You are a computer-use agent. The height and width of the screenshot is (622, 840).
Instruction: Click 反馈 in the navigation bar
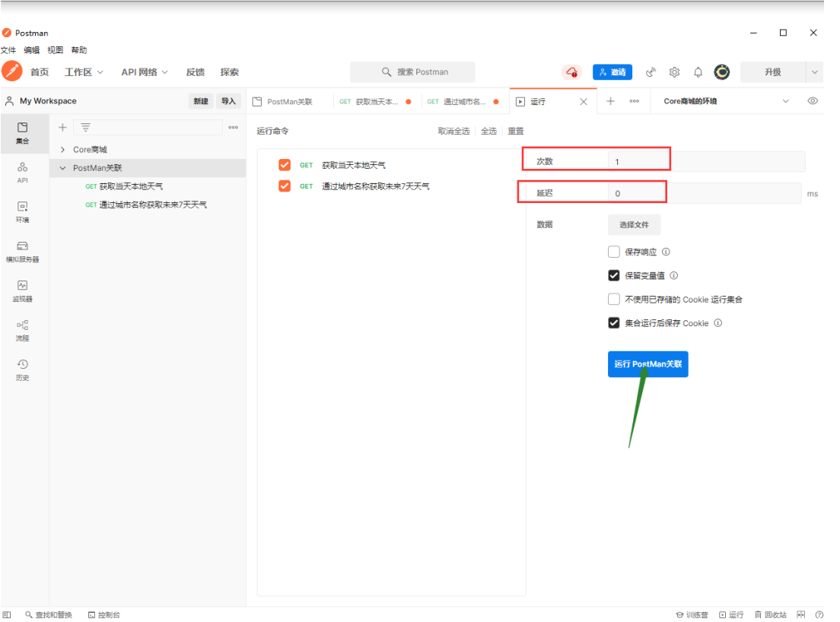click(x=195, y=71)
